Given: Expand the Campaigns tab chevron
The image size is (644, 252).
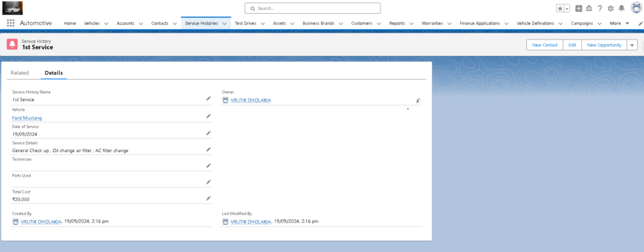Looking at the screenshot, I should (599, 23).
